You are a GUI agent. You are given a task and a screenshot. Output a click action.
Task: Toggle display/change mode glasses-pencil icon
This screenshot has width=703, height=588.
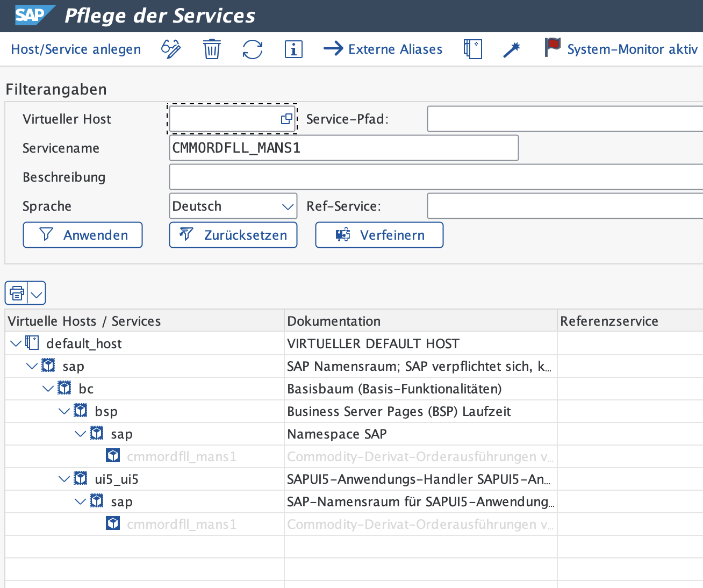(x=171, y=49)
